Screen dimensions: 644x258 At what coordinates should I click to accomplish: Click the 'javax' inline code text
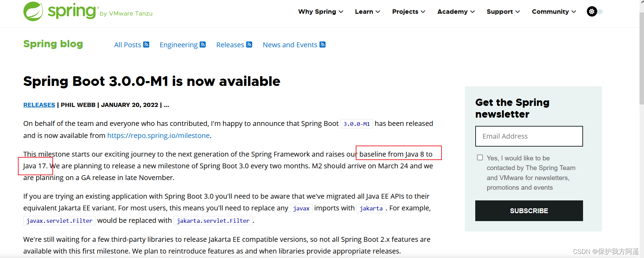click(301, 208)
